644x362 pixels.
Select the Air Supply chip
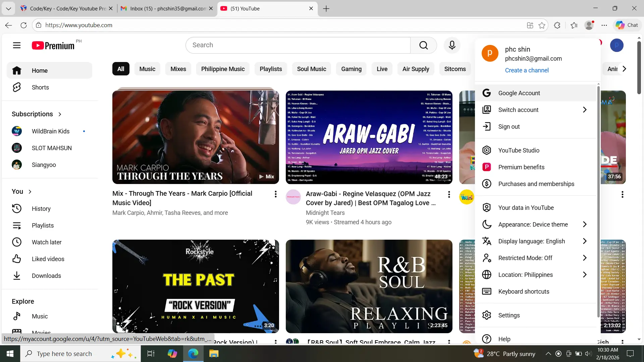point(416,69)
